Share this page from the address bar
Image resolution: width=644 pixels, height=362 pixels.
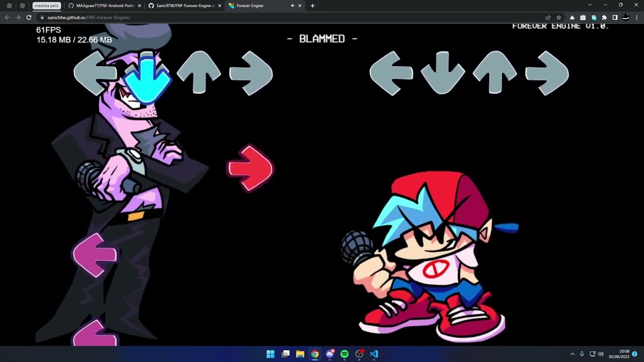coord(548,18)
